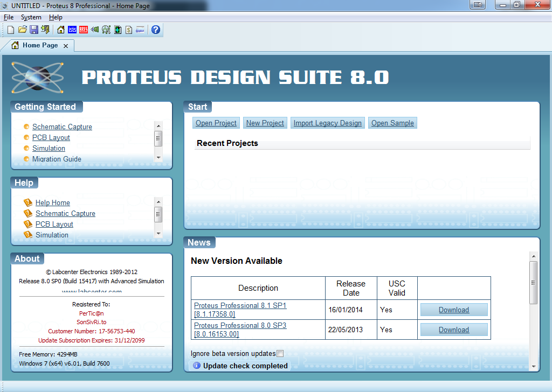Viewport: 552px width, 392px height.
Task: Click News panel scrollbar down arrow
Action: pos(534,366)
